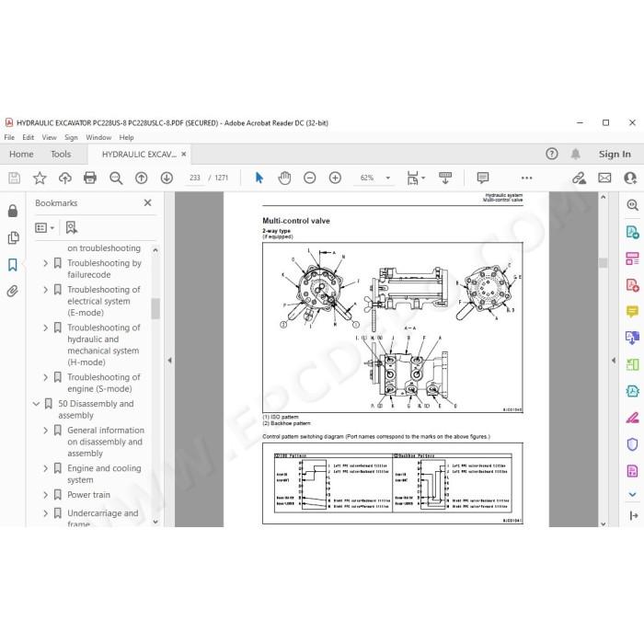Collapse 50 Disassembly and assembly bookmark
Viewport: 644px width, 644px height.
click(x=36, y=404)
